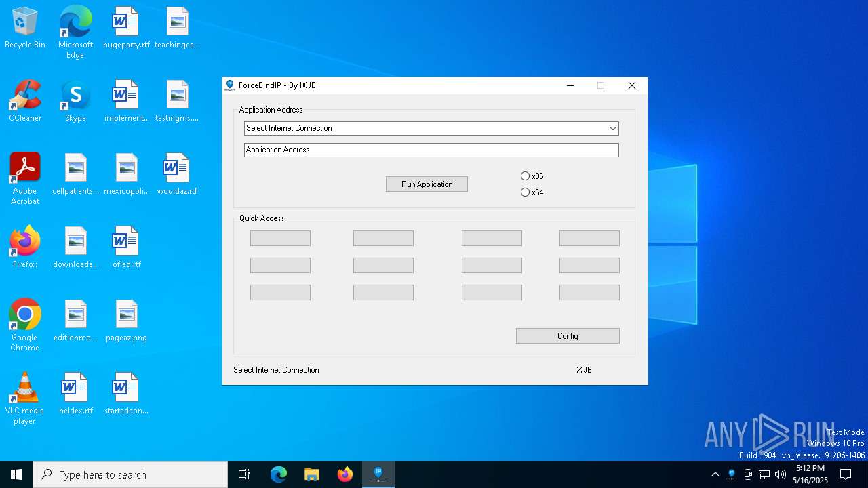Select the wouldaz.rtf desktop file
This screenshot has height=488, width=868.
177,175
